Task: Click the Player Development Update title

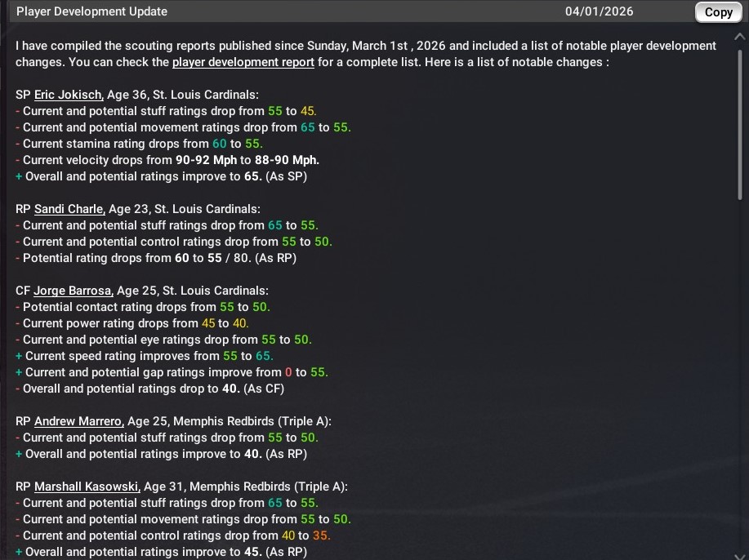Action: point(91,11)
